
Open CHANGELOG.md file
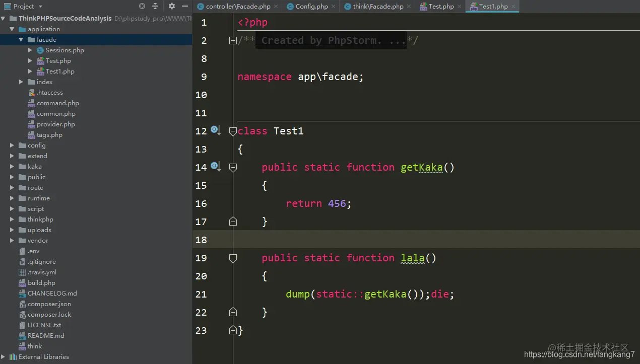52,294
